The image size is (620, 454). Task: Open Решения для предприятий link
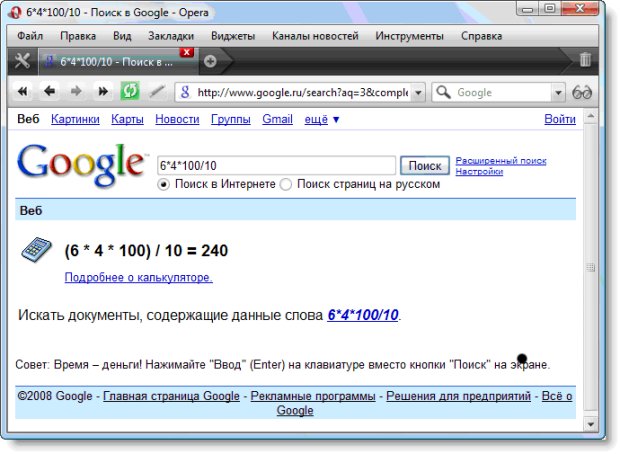point(458,396)
